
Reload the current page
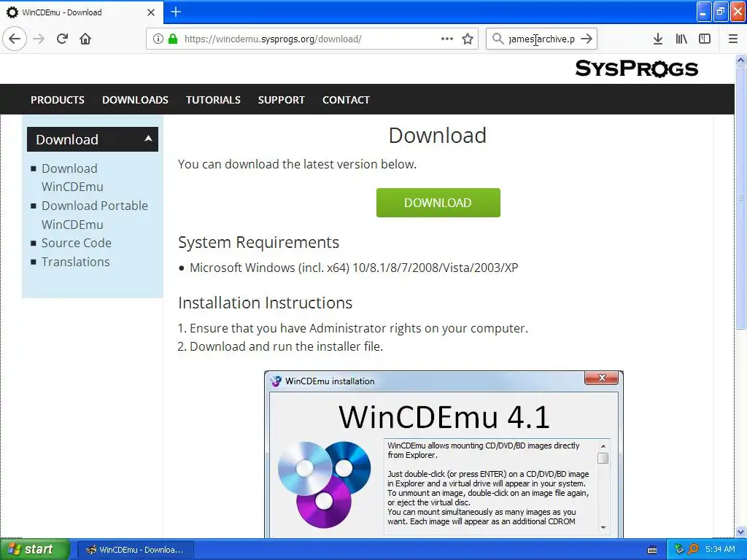pyautogui.click(x=62, y=39)
